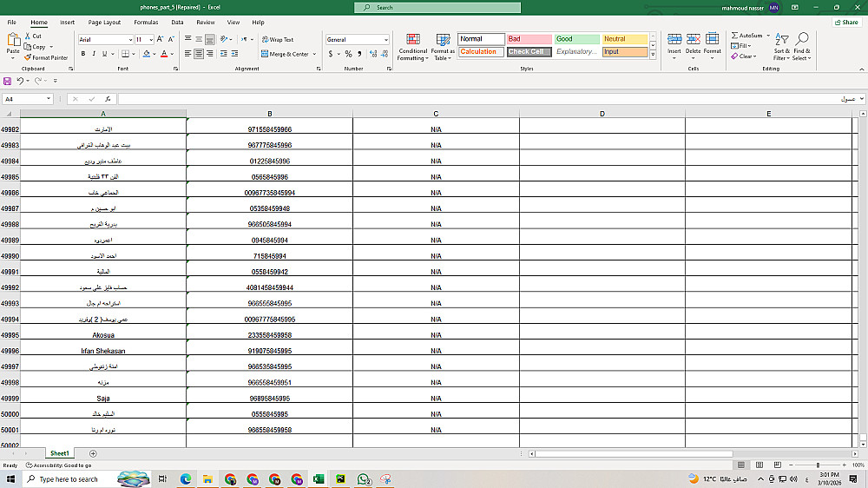Click the zoom slider in status bar
This screenshot has height=488, width=868.
tap(818, 465)
